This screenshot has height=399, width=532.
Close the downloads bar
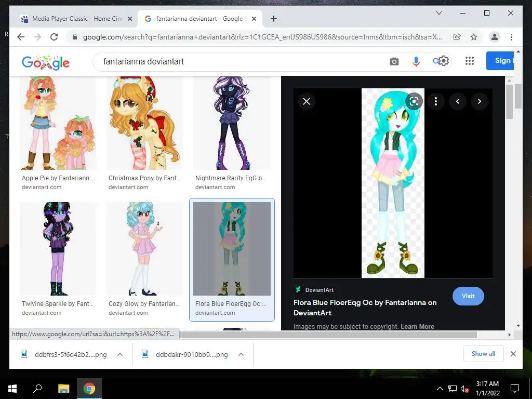(x=513, y=353)
